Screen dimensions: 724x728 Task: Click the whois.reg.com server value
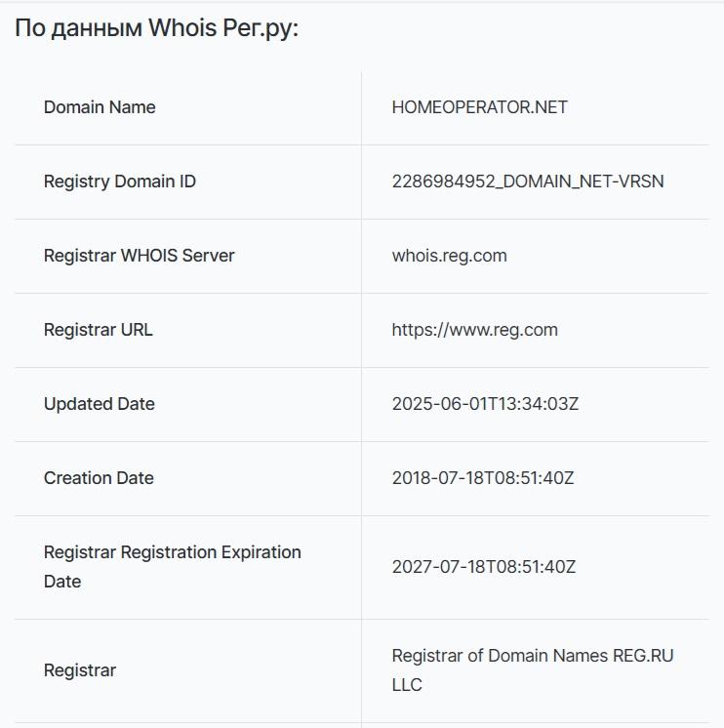[449, 256]
